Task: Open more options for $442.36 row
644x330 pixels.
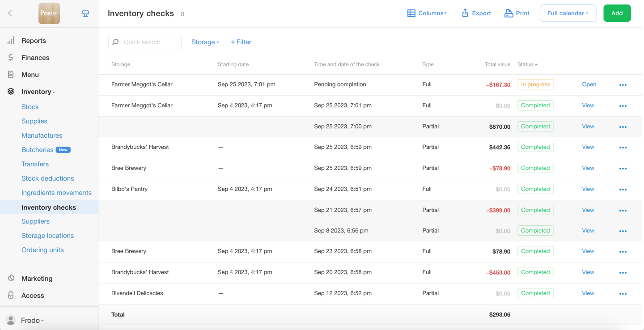Action: [623, 148]
